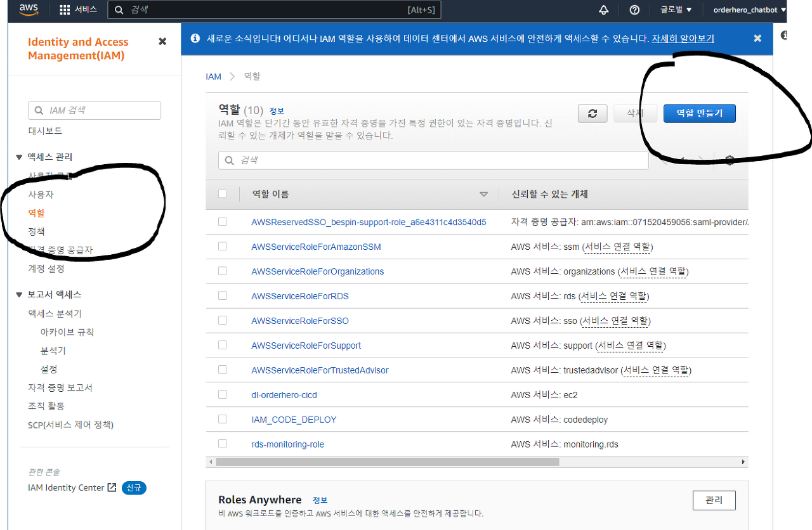812x530 pixels.
Task: Click the 서비스 연결 역할 link in organizations row
Action: (653, 271)
